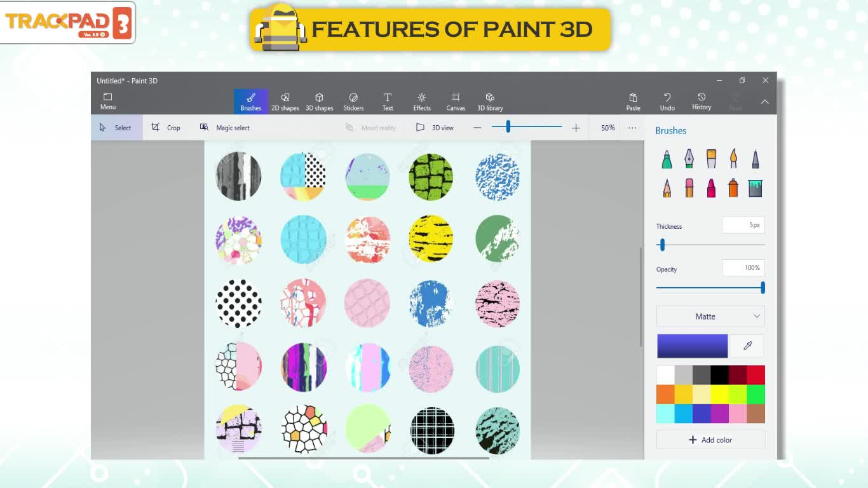Open the History panel

[x=702, y=102]
